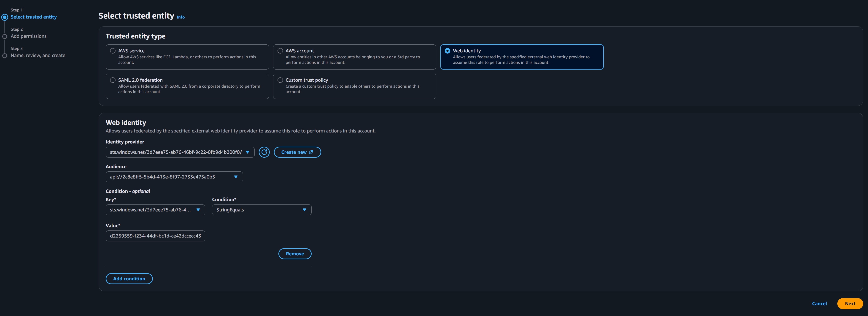The height and width of the screenshot is (316, 868).
Task: Click the Identity provider field label
Action: tap(125, 142)
